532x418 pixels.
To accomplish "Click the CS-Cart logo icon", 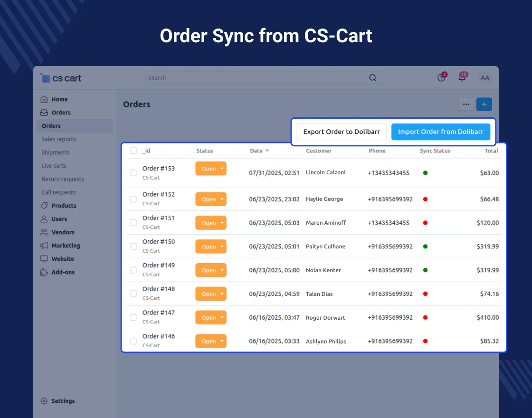I will coord(46,78).
